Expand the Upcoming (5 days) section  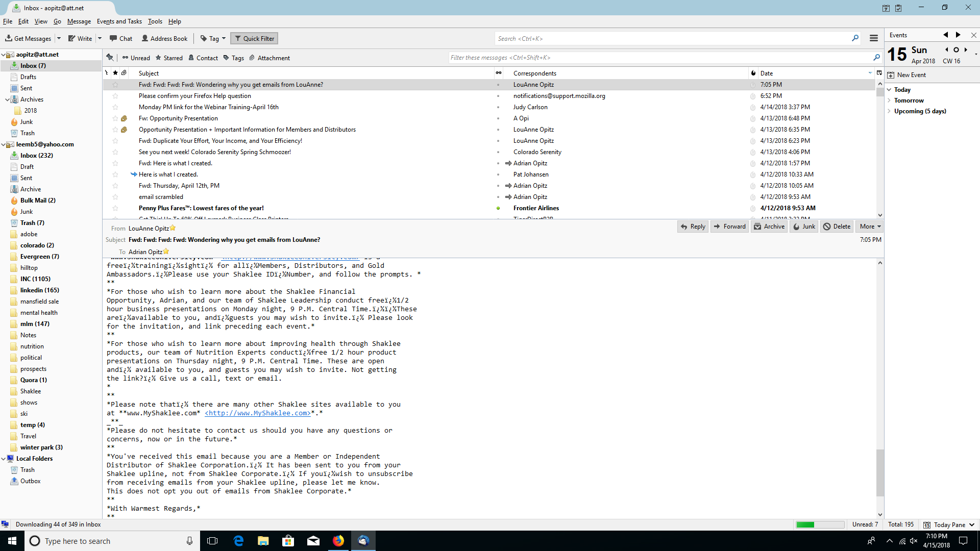tap(889, 111)
